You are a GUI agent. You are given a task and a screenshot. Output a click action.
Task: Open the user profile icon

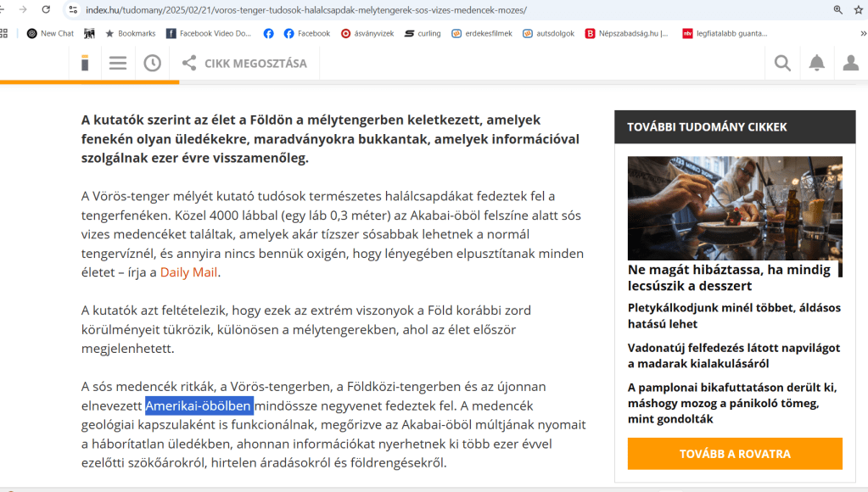click(x=851, y=63)
